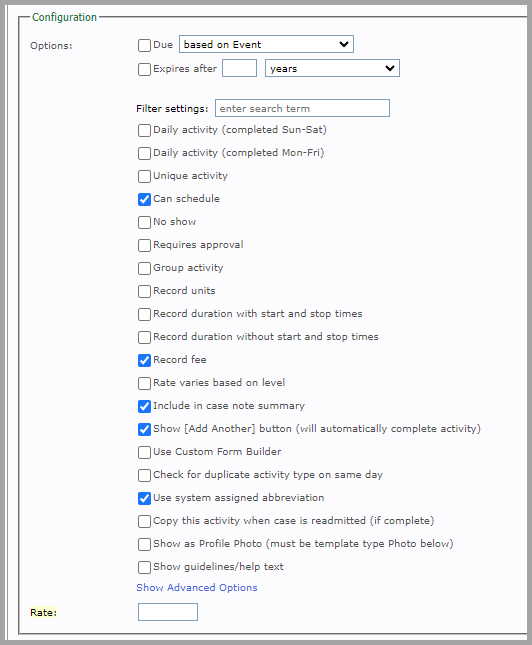Click the Expires after number field
532x645 pixels.
click(239, 68)
